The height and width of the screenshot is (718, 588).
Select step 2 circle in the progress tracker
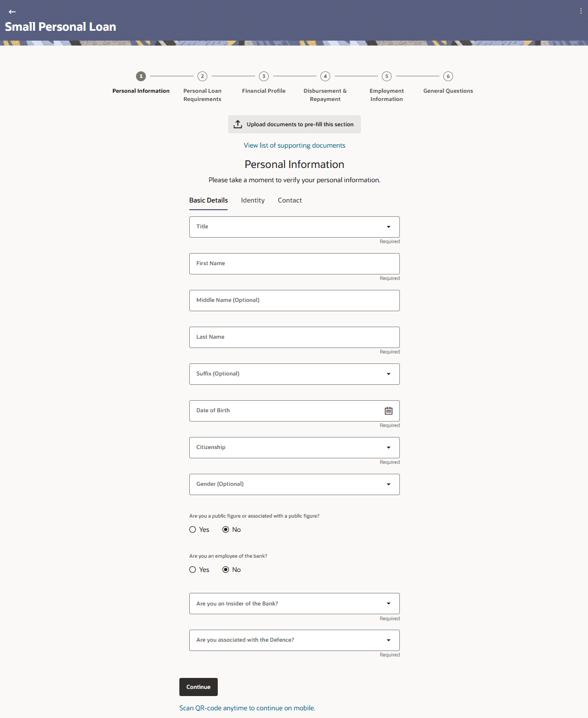click(x=202, y=76)
